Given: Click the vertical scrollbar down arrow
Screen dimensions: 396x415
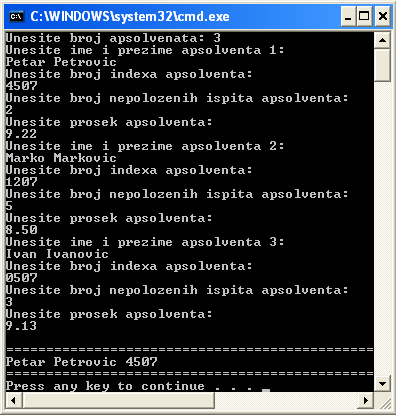Looking at the screenshot, I should coord(382,384).
